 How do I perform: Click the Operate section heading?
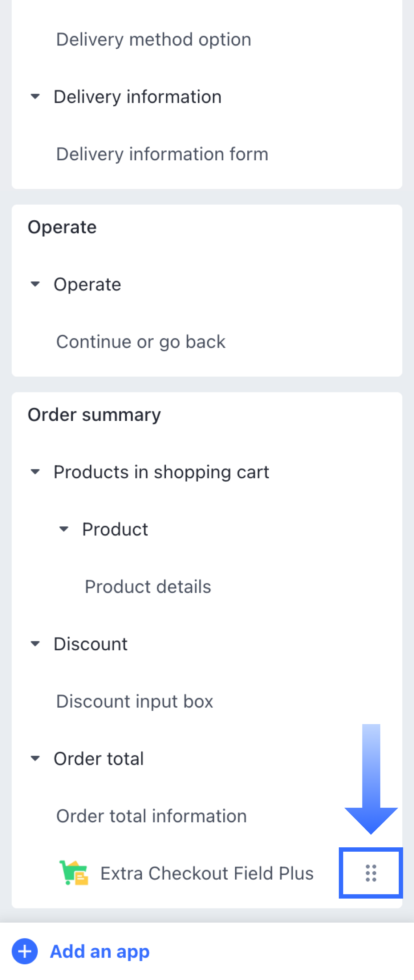click(62, 227)
